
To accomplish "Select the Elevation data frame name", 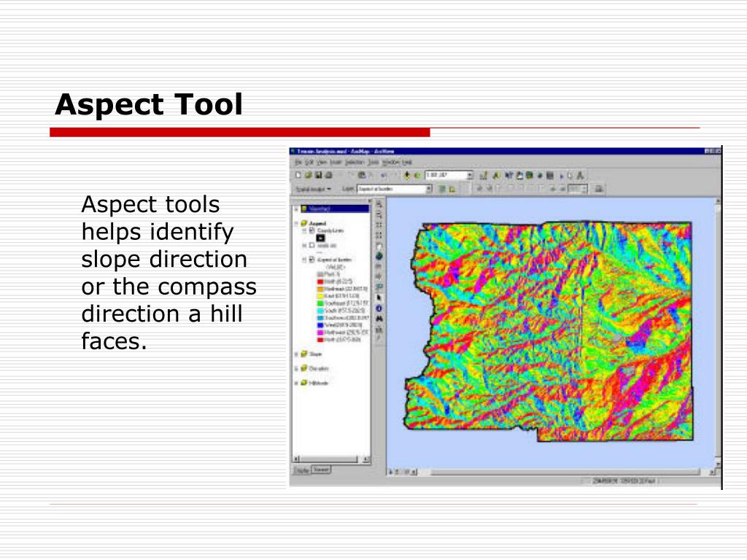I will pos(319,368).
